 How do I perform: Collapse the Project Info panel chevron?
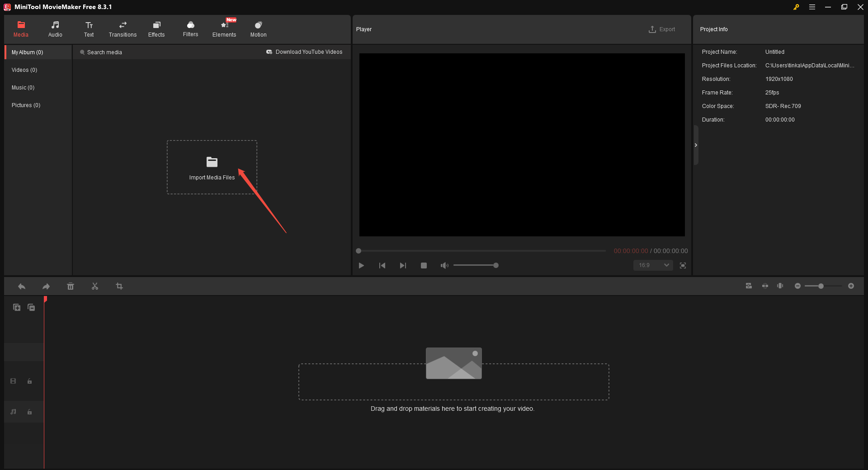coord(695,145)
